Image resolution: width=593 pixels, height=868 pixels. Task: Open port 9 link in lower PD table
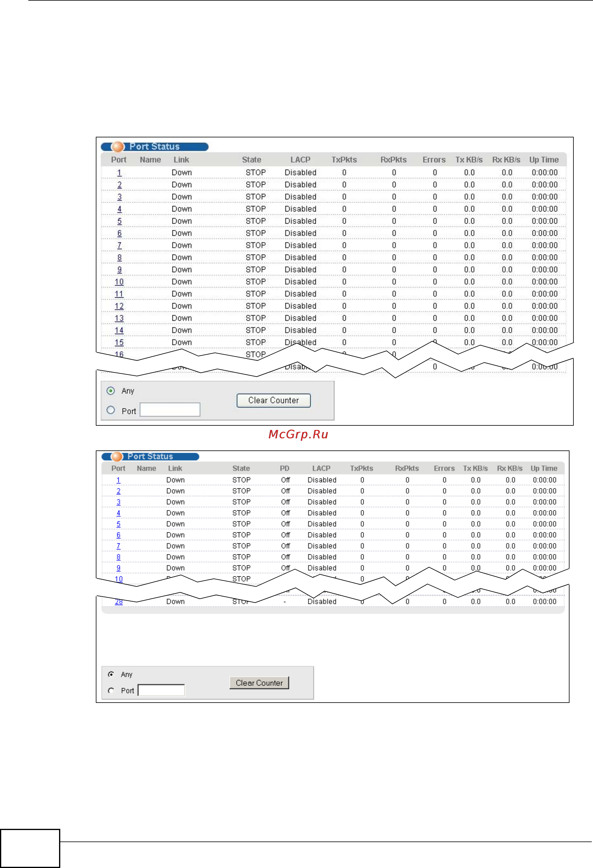pyautogui.click(x=118, y=568)
